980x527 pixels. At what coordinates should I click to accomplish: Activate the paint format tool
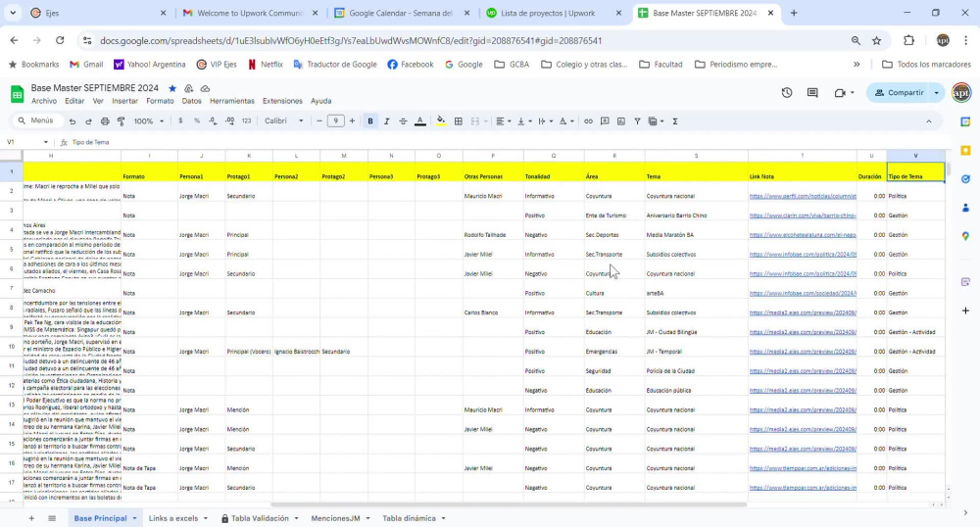(x=122, y=121)
